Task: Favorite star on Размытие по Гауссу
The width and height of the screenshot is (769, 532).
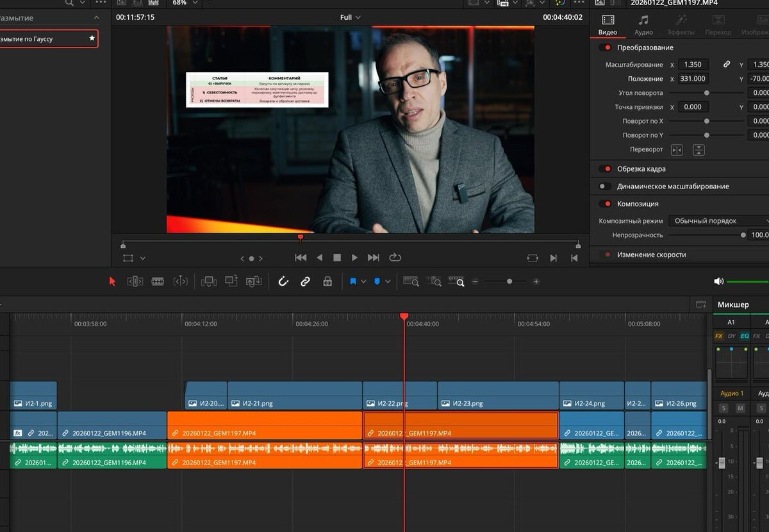Action: pos(92,38)
